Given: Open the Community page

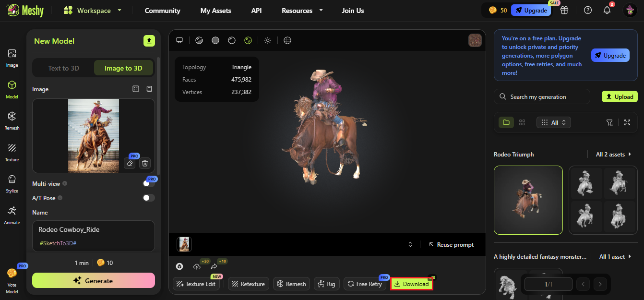Looking at the screenshot, I should click(162, 10).
